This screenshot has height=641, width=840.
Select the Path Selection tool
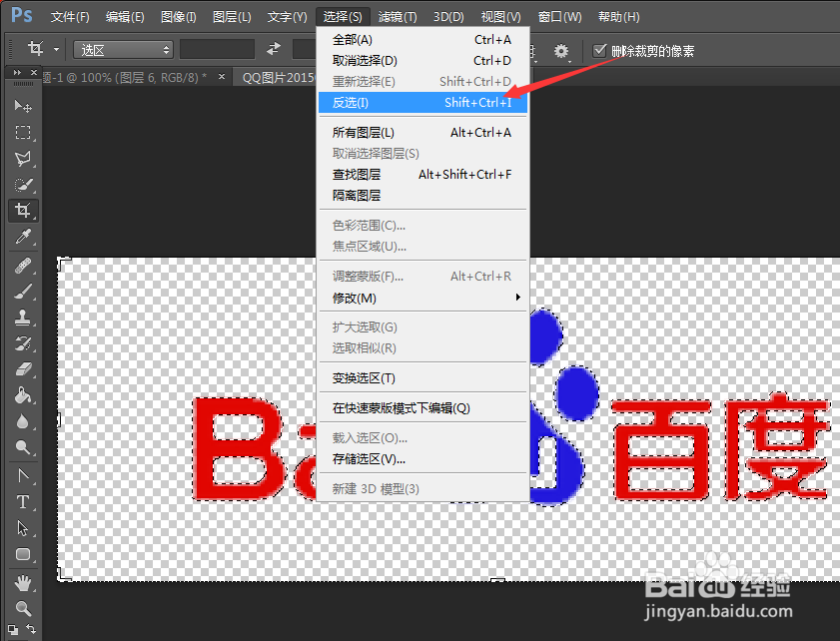tap(23, 528)
